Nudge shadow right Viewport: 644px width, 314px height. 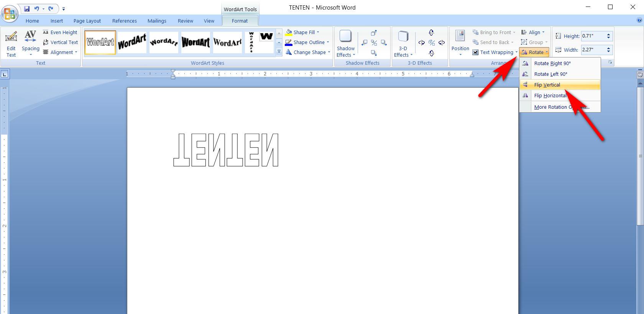point(384,43)
